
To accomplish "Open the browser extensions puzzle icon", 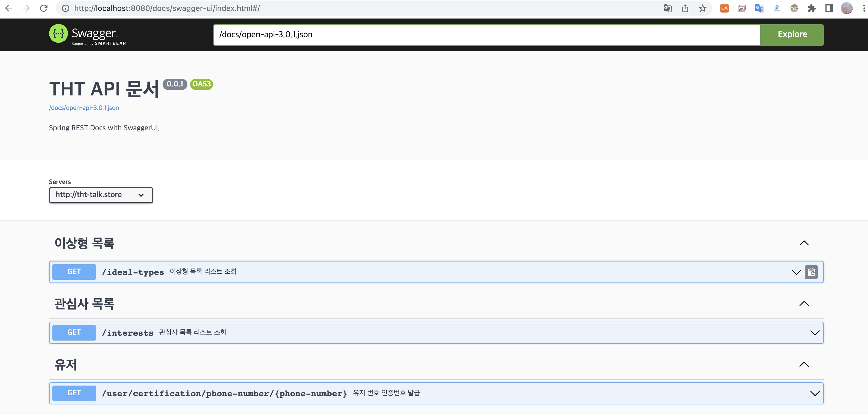I will (812, 8).
